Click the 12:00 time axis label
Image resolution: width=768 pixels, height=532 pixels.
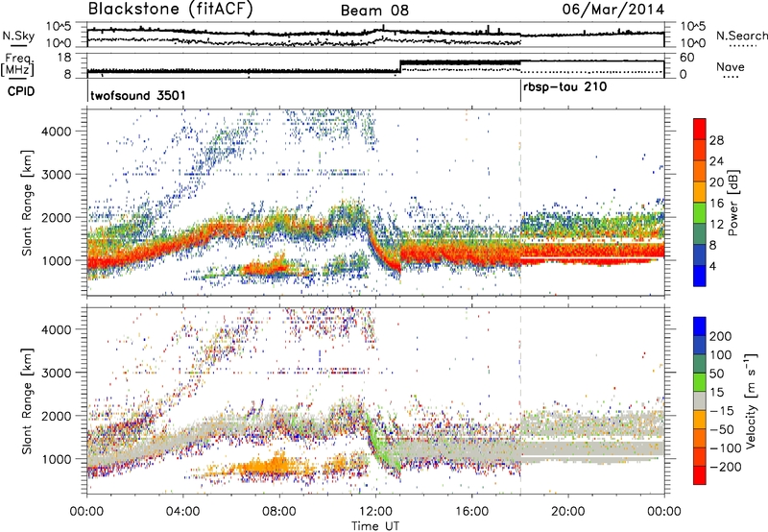click(375, 512)
